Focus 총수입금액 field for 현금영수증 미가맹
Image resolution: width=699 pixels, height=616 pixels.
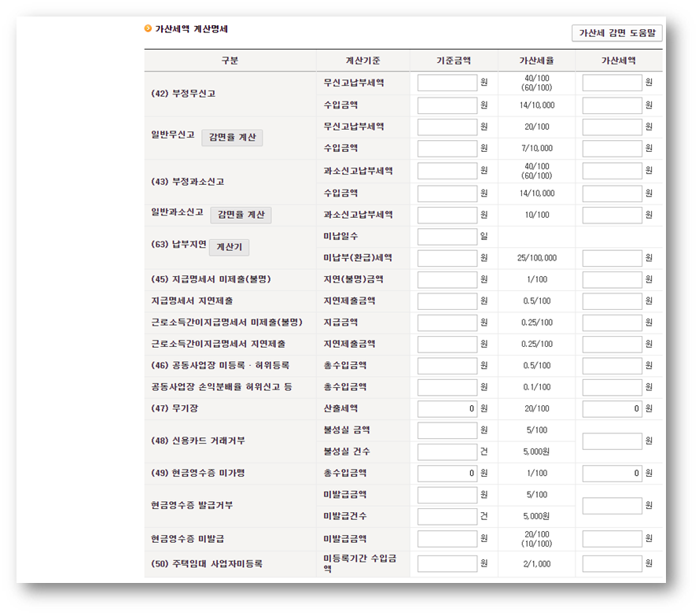[447, 474]
